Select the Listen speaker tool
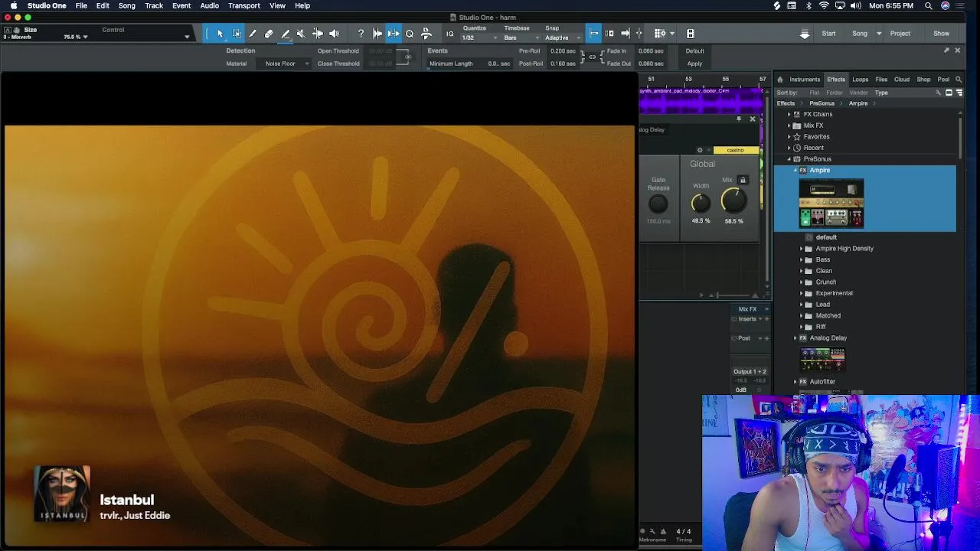Image resolution: width=980 pixels, height=551 pixels. [x=334, y=34]
